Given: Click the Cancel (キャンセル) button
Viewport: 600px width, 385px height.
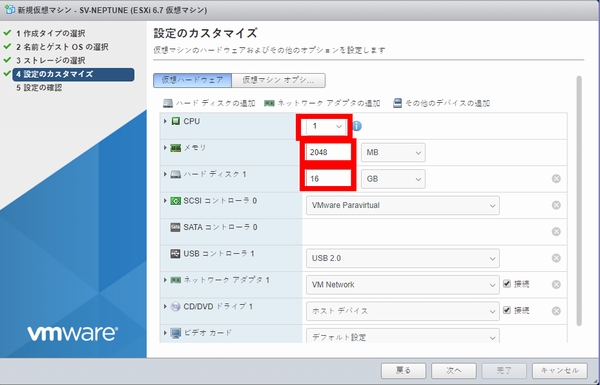Looking at the screenshot, I should click(x=559, y=370).
